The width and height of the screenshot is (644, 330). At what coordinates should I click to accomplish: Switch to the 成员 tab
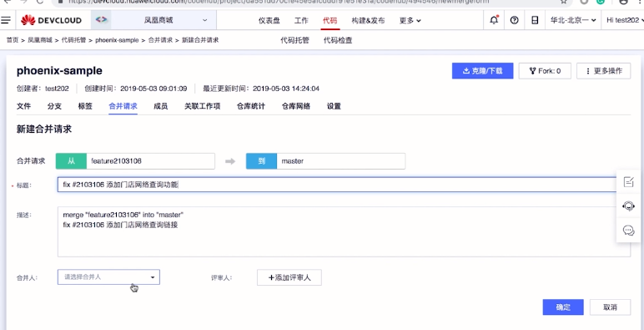coord(161,106)
